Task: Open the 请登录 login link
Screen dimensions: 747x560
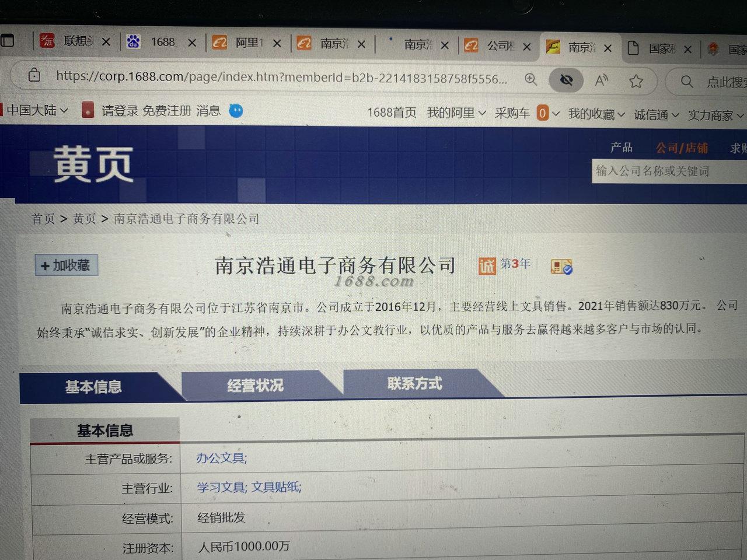Action: [x=120, y=110]
